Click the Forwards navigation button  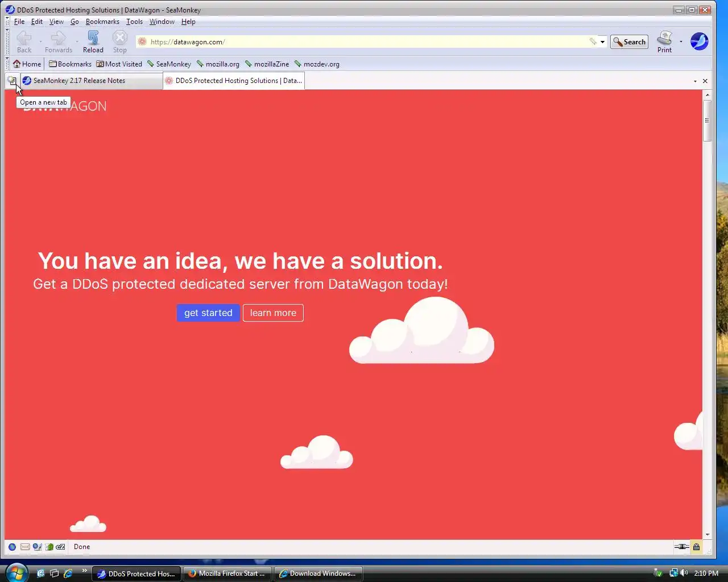tap(58, 41)
